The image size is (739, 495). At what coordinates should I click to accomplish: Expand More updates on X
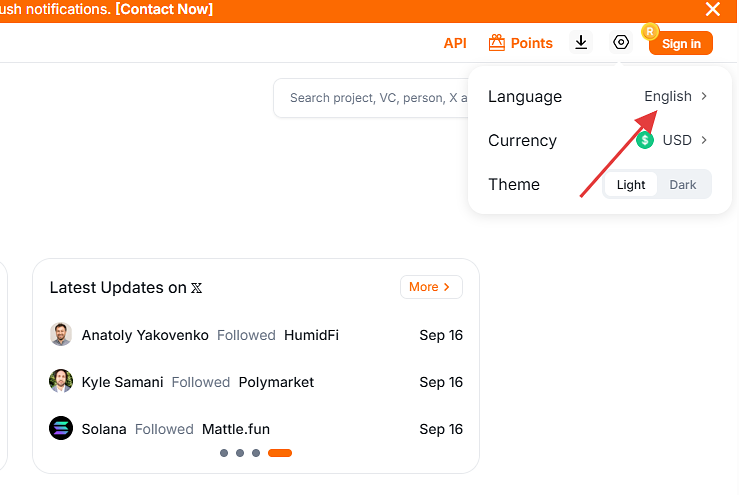tap(431, 287)
